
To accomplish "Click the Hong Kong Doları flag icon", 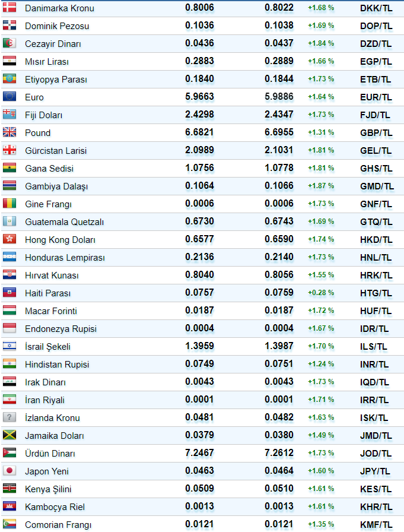I will (x=9, y=239).
